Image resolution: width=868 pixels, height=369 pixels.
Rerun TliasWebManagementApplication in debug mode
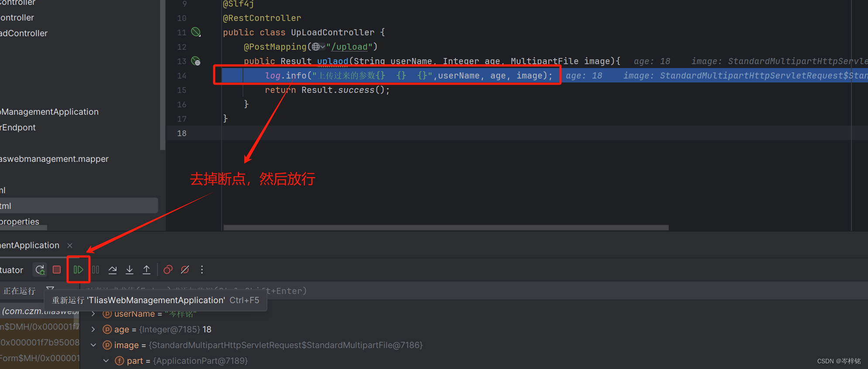tap(40, 270)
